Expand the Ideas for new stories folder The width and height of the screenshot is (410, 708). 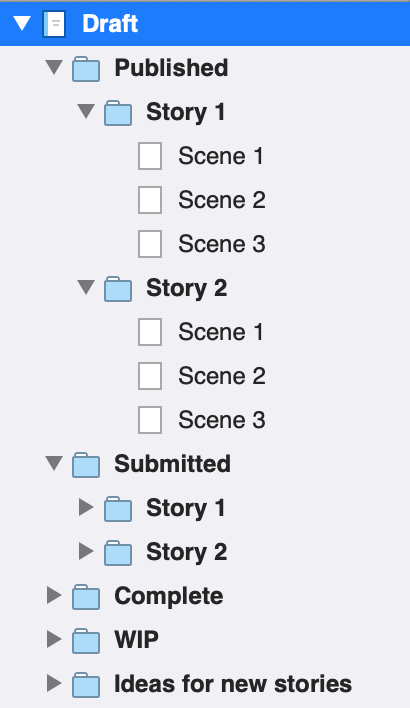54,683
